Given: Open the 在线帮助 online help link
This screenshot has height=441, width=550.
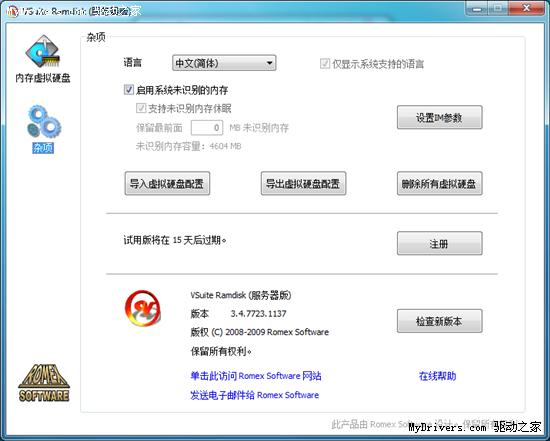Looking at the screenshot, I should click(x=437, y=376).
